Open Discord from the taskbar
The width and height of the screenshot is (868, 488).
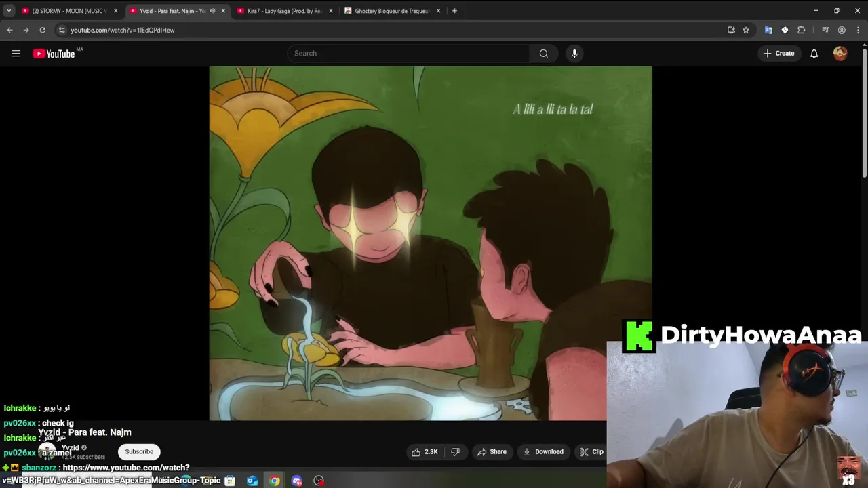[x=296, y=481]
